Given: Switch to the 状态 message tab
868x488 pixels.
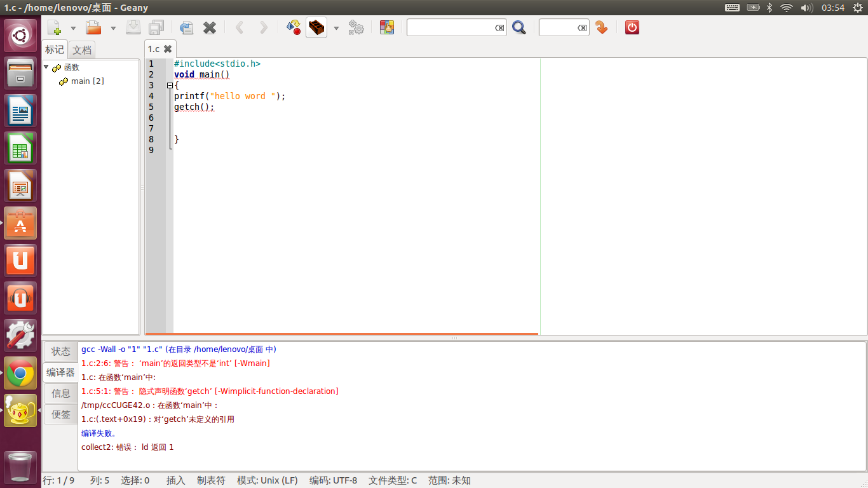Looking at the screenshot, I should [61, 351].
